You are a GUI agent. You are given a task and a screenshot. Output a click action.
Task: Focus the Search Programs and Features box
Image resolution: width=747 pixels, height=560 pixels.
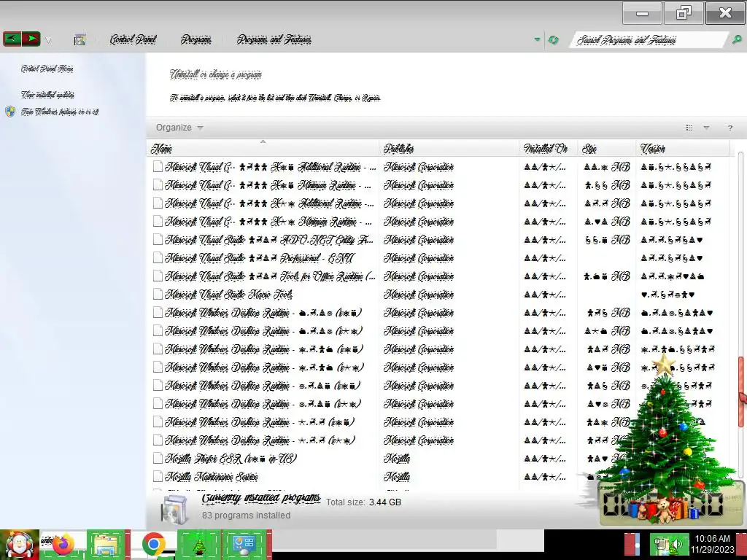pos(648,39)
